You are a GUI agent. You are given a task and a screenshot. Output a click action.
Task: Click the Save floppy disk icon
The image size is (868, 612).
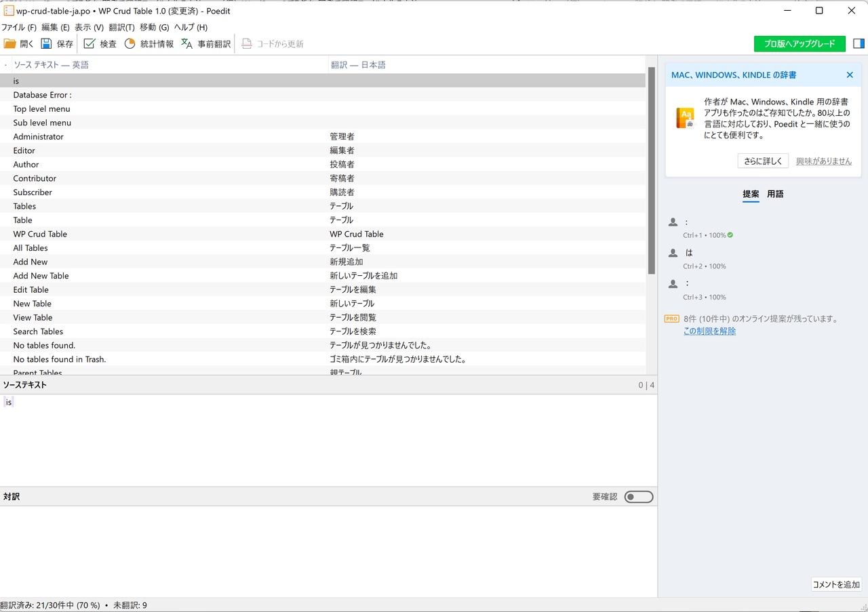(x=47, y=44)
